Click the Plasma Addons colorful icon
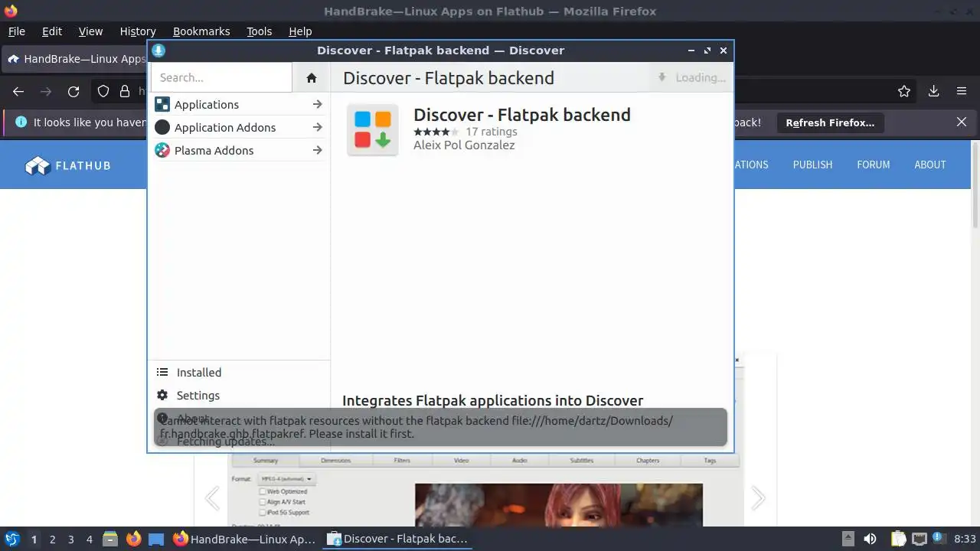 162,151
